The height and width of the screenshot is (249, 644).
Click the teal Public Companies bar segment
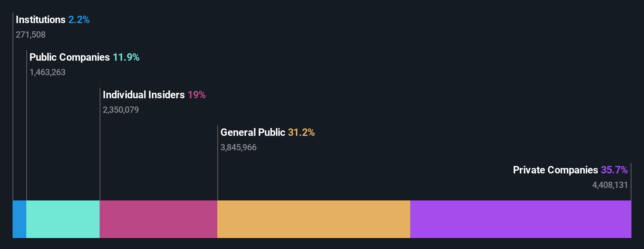[x=63, y=219]
